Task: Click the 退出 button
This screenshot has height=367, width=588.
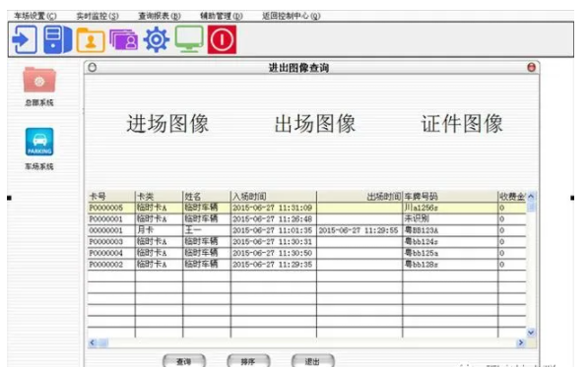Action: pos(312,361)
